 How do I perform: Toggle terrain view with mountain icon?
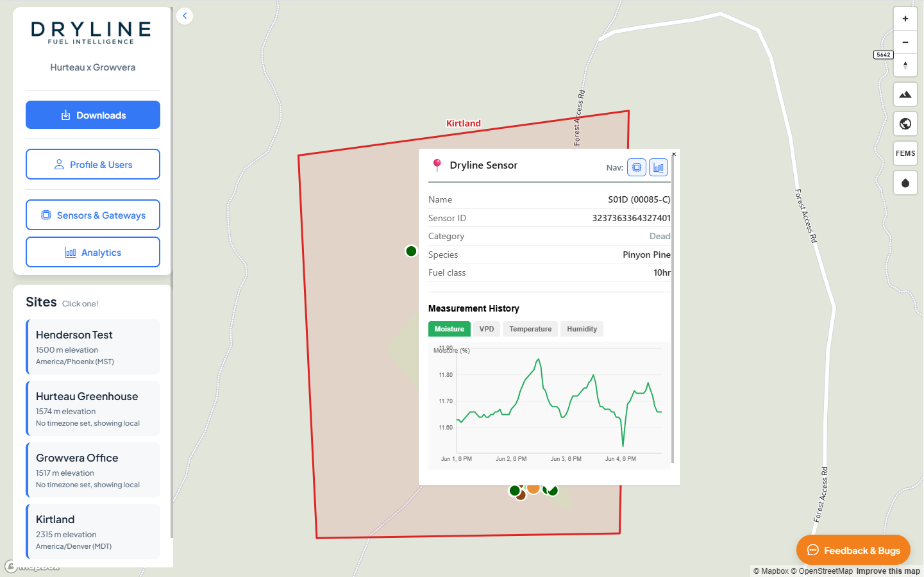pyautogui.click(x=905, y=94)
